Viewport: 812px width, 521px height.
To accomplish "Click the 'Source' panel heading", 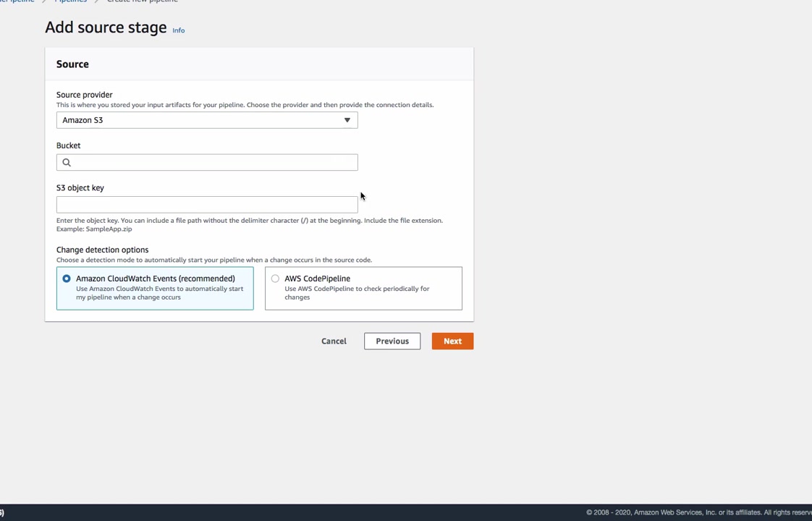I will click(72, 64).
